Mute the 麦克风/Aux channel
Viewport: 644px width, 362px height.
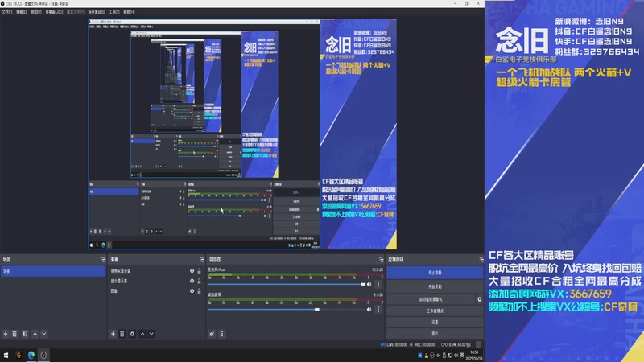[x=369, y=284]
